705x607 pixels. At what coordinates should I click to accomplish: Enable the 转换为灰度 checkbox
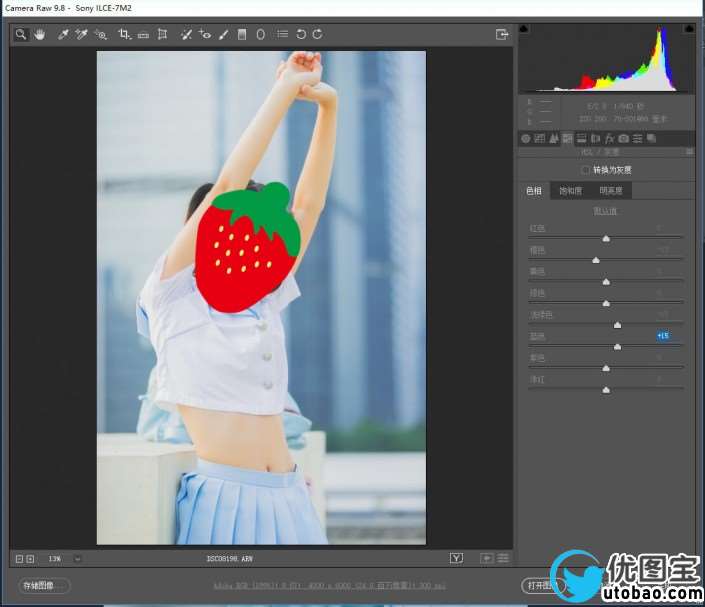click(x=585, y=170)
